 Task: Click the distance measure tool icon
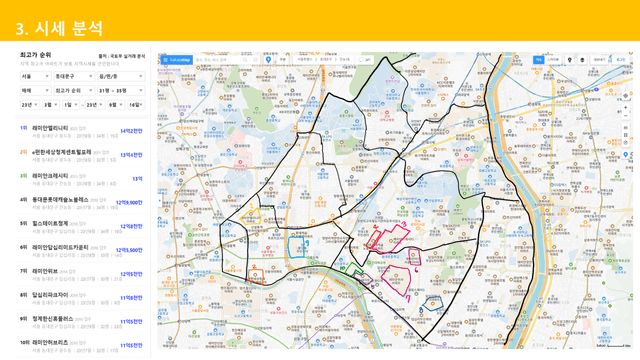pyautogui.click(x=625, y=128)
